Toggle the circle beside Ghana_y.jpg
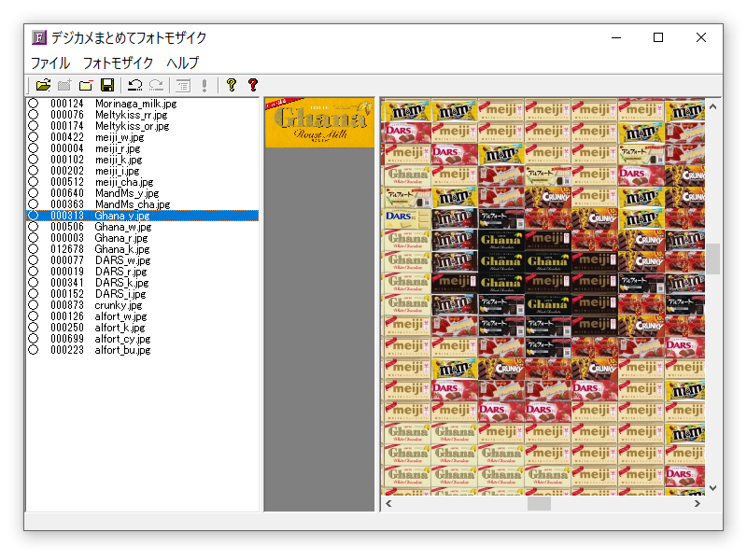 pyautogui.click(x=33, y=216)
